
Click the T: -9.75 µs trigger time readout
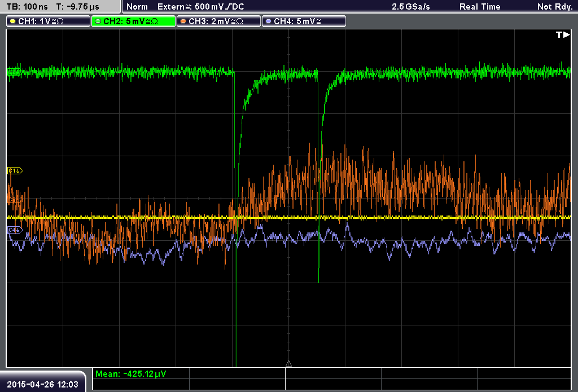pyautogui.click(x=78, y=7)
